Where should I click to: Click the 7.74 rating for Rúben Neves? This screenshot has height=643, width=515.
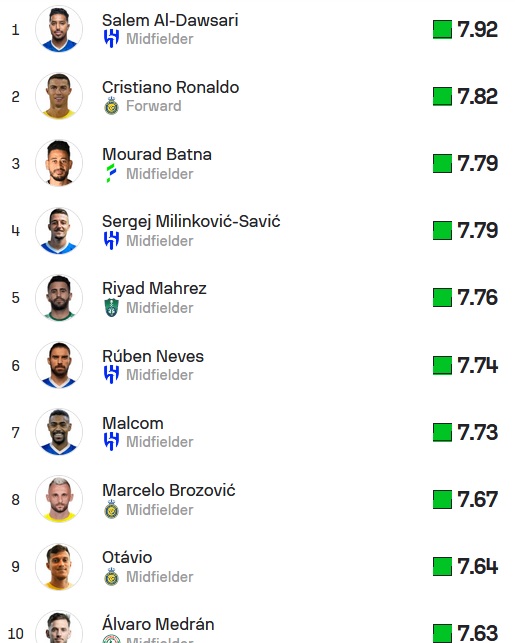pyautogui.click(x=477, y=365)
